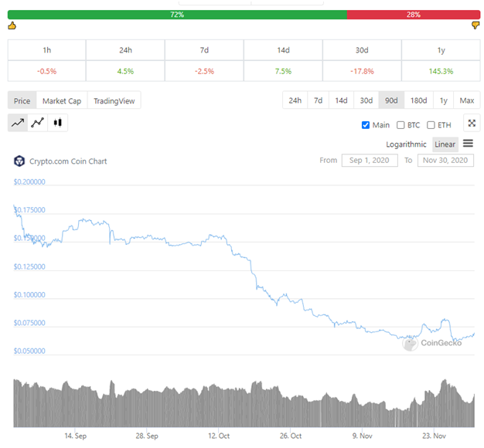
Task: Click the From date field Sep 1, 2020
Action: (369, 161)
